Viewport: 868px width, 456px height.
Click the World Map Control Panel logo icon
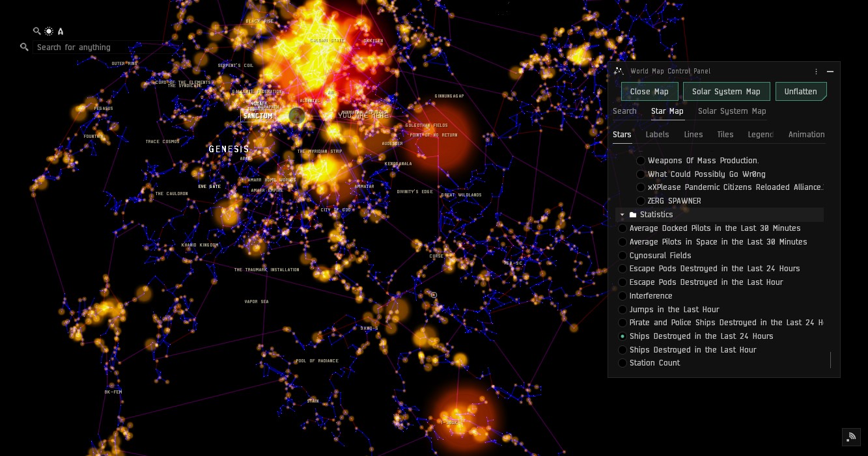619,71
